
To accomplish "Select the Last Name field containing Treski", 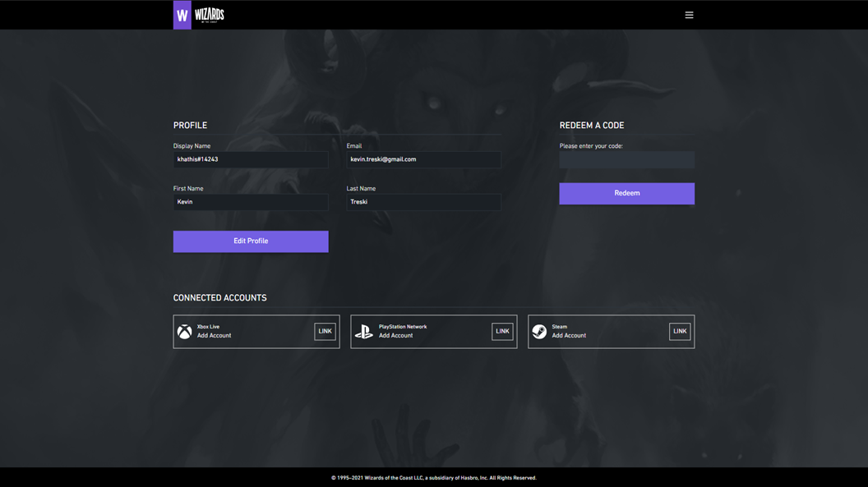I will pyautogui.click(x=423, y=202).
